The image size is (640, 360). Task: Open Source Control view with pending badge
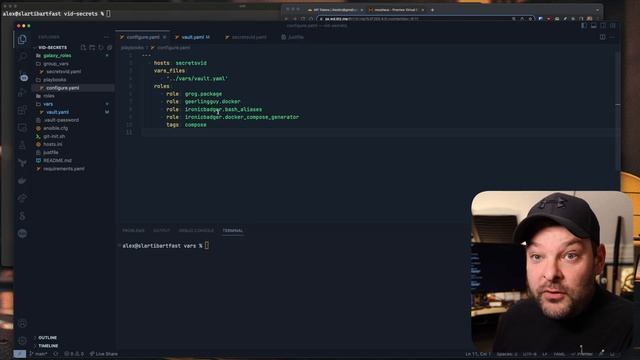[22, 75]
